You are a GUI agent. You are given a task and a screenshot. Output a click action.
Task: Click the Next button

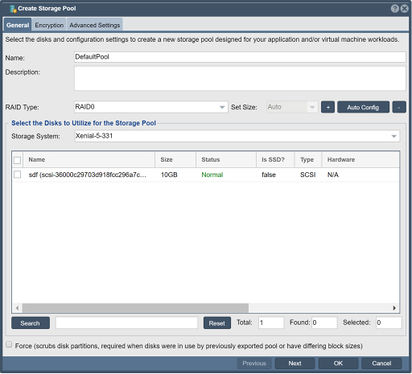(295, 363)
